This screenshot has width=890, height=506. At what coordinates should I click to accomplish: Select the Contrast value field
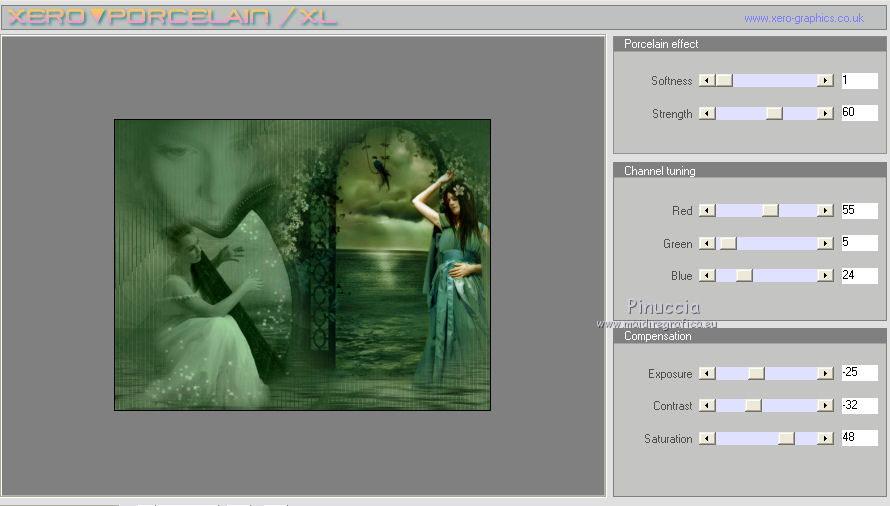coord(859,406)
